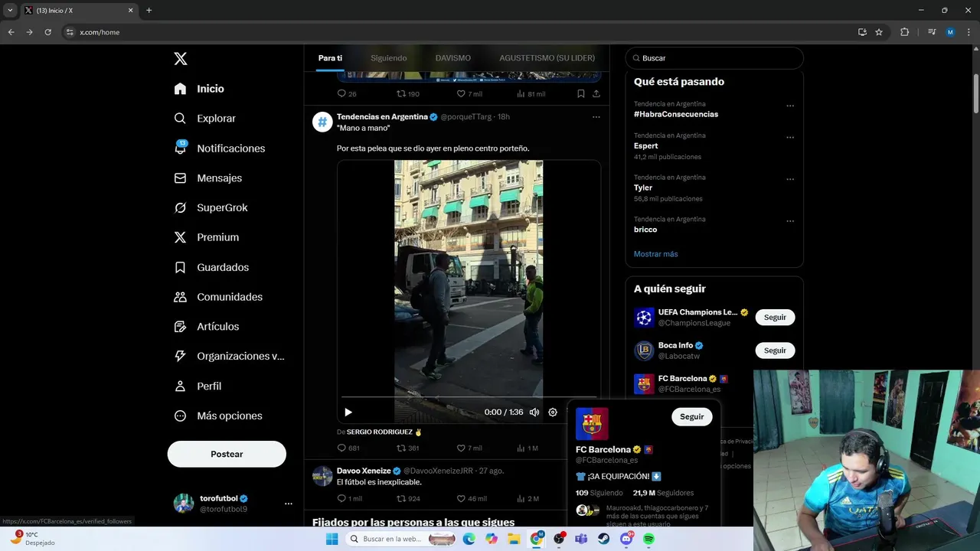Viewport: 980px width, 551px height.
Task: Open 21,9 M Seguidores in hover card
Action: 663,493
